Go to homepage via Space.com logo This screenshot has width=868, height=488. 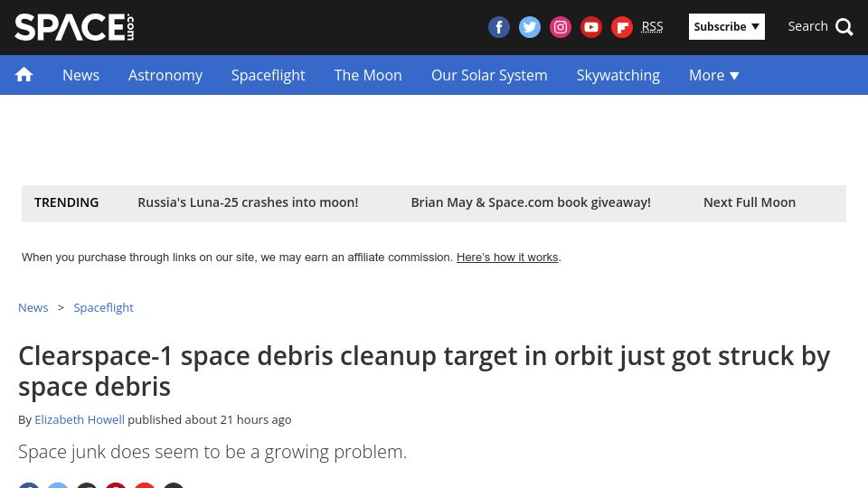click(74, 27)
